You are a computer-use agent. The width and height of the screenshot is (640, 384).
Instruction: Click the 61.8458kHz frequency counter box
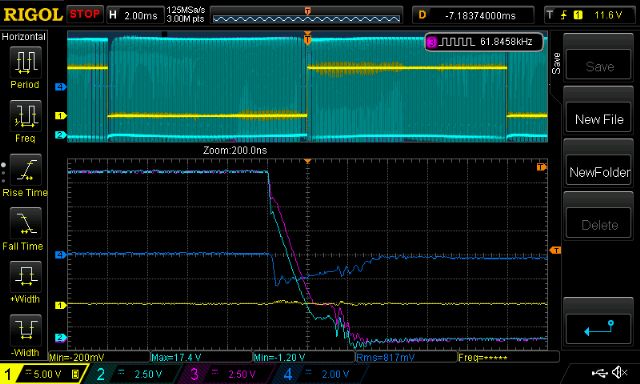(x=484, y=42)
